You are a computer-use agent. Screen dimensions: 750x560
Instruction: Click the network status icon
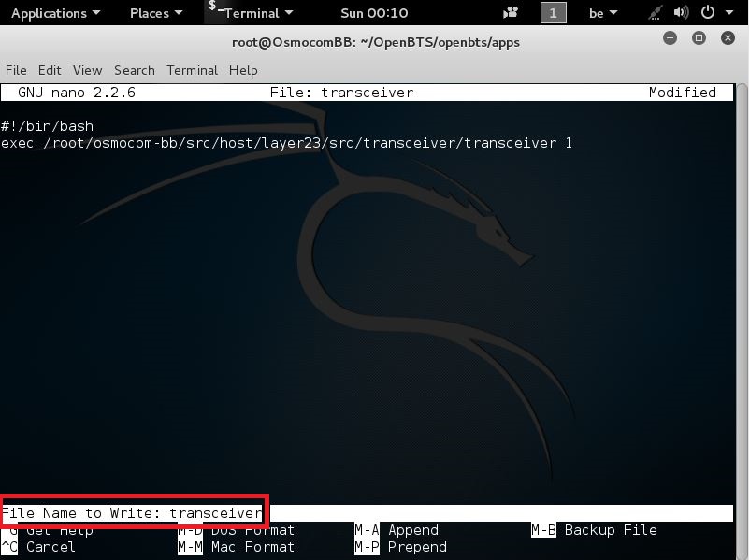655,13
